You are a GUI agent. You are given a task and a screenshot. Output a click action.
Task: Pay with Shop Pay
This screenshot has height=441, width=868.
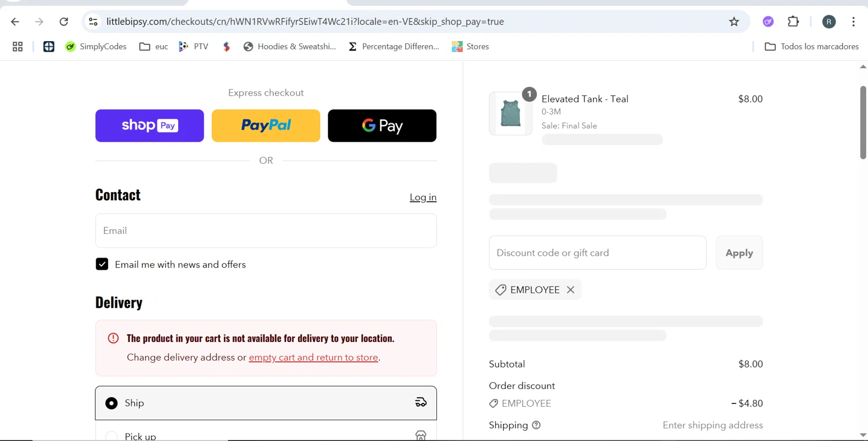150,126
